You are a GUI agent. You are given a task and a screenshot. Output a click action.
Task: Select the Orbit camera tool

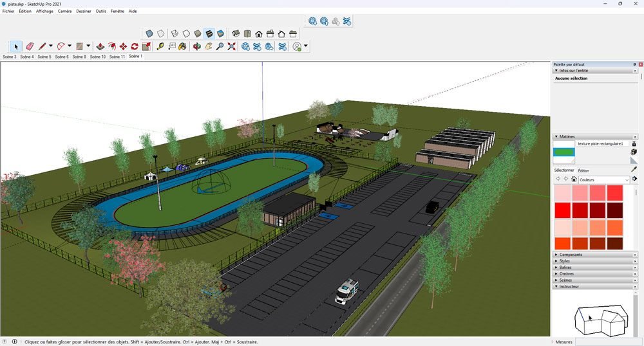pyautogui.click(x=196, y=46)
